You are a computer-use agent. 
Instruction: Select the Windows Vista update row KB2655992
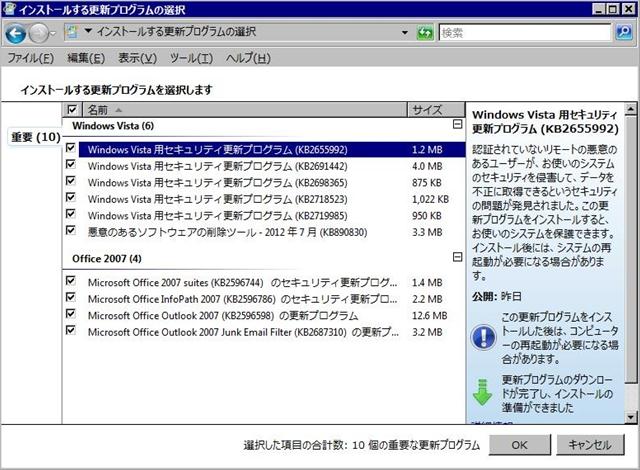coord(272,150)
